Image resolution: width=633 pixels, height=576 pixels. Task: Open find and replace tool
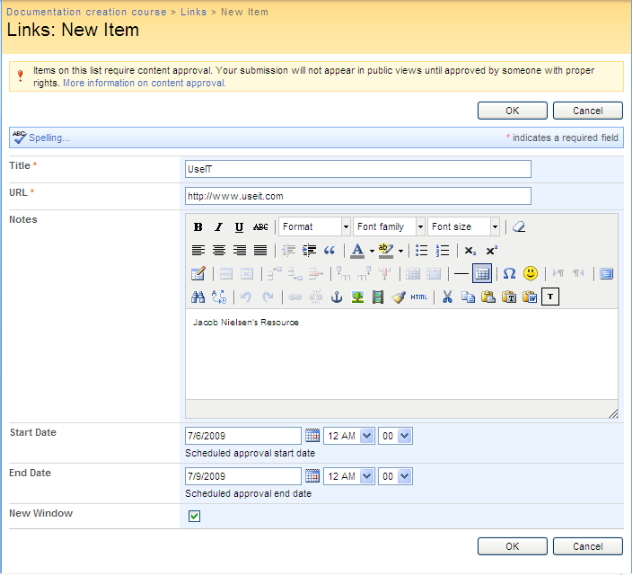219,297
